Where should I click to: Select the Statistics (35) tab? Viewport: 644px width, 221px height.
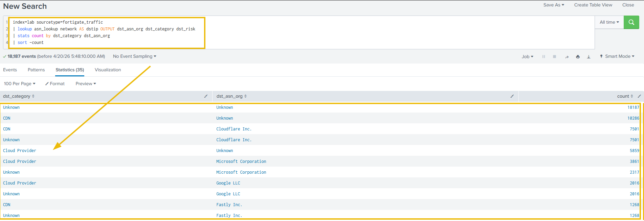tap(70, 70)
